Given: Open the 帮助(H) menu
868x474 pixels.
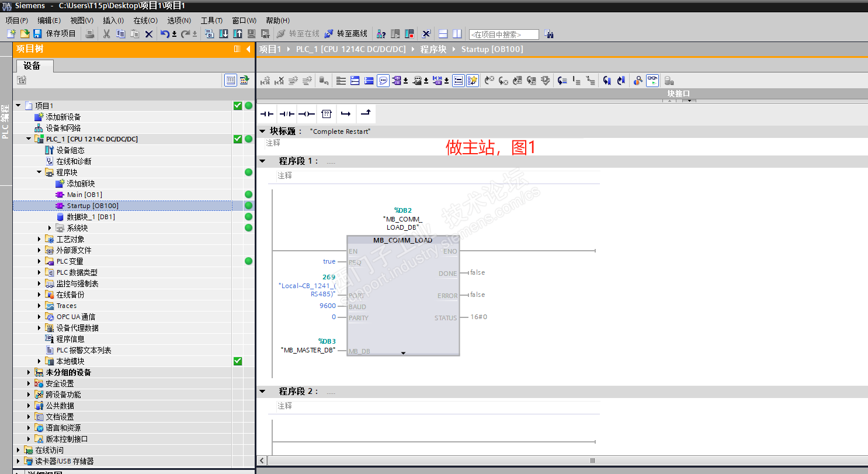Looking at the screenshot, I should [277, 20].
